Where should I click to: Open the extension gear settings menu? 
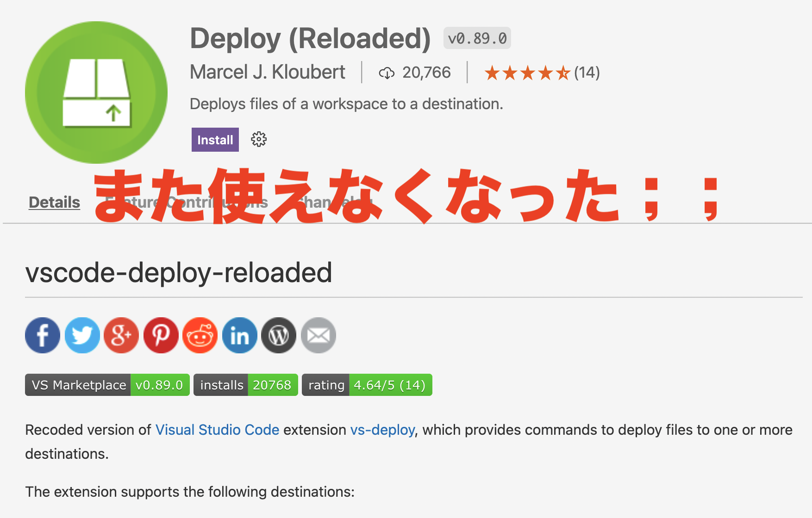259,139
